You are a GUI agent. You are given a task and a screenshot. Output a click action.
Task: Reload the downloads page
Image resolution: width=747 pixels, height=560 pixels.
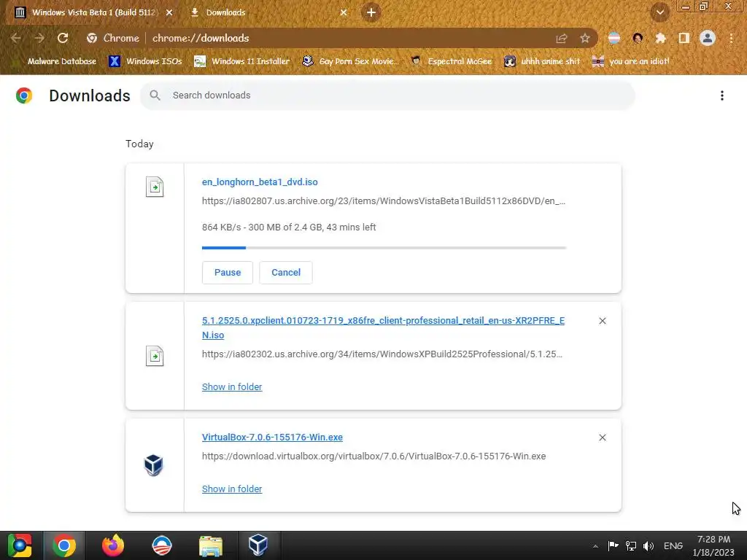tap(63, 38)
